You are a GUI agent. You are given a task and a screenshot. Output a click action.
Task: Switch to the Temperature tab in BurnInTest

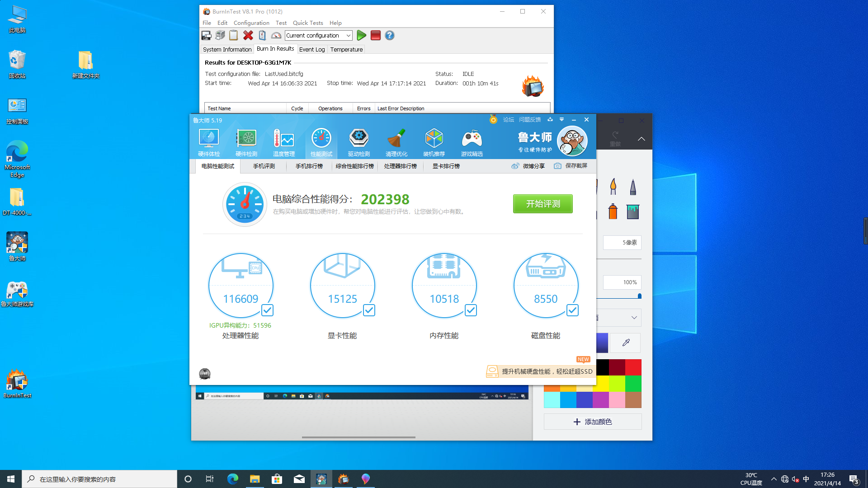346,49
